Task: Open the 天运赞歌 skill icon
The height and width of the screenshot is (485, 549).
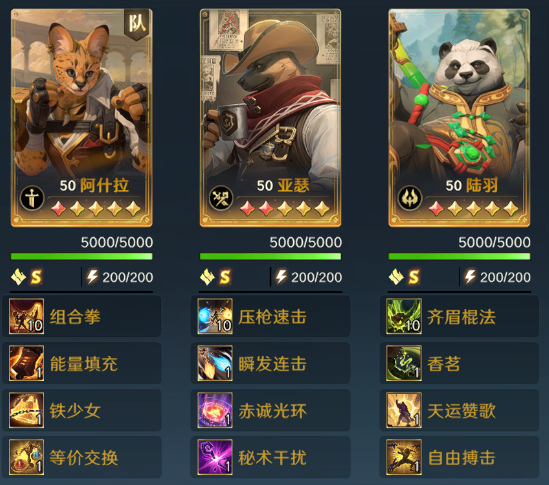Action: [404, 410]
